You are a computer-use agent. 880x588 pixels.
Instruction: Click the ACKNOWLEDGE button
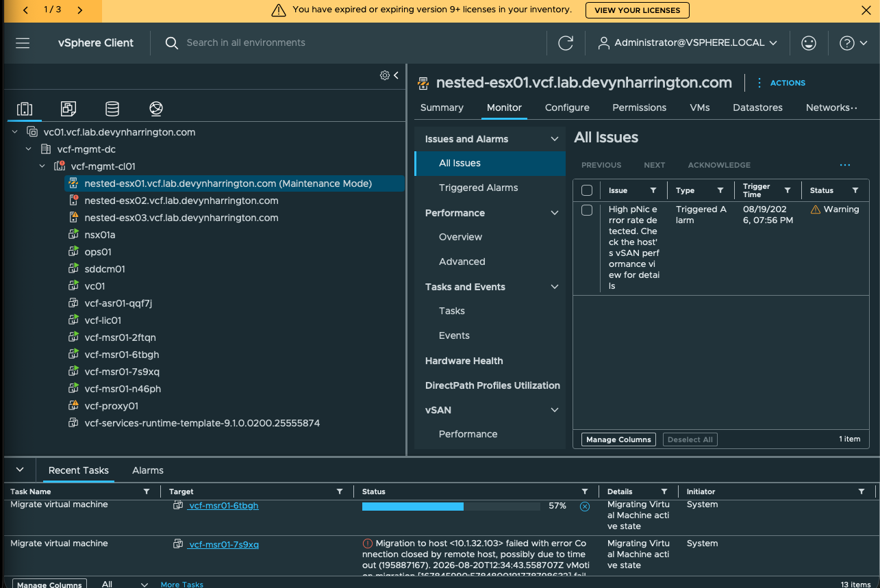[x=719, y=165]
